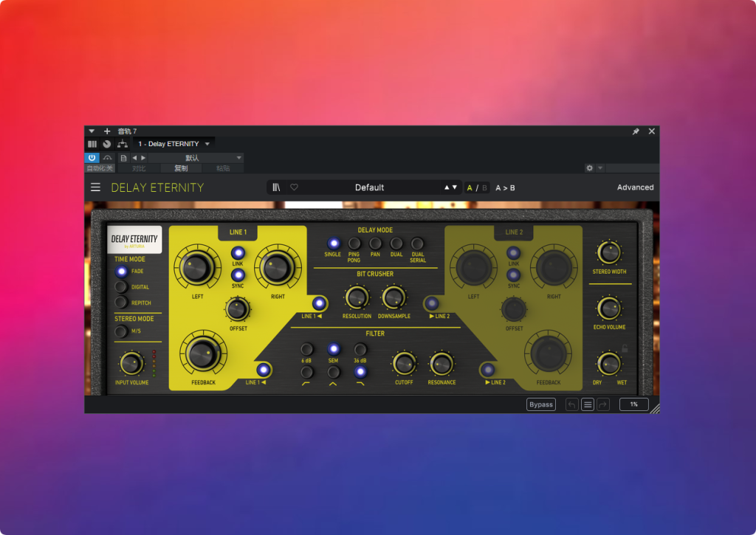
Task: Open the Advanced panel
Action: coord(635,187)
